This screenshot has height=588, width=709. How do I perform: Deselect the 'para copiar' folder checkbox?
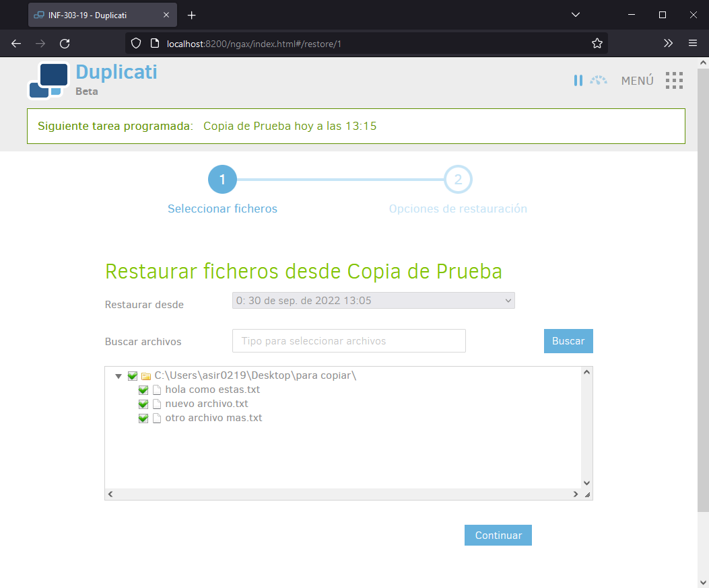133,376
